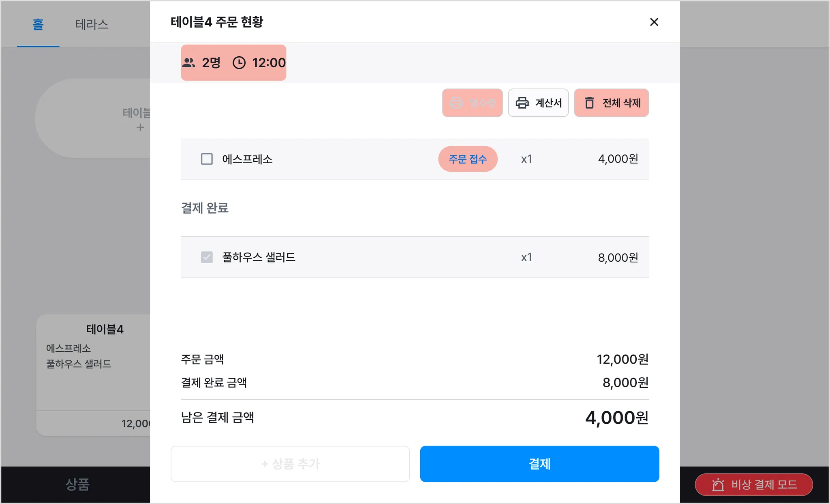The image size is (830, 504).
Task: Click the blue 결제 button
Action: coord(539,464)
